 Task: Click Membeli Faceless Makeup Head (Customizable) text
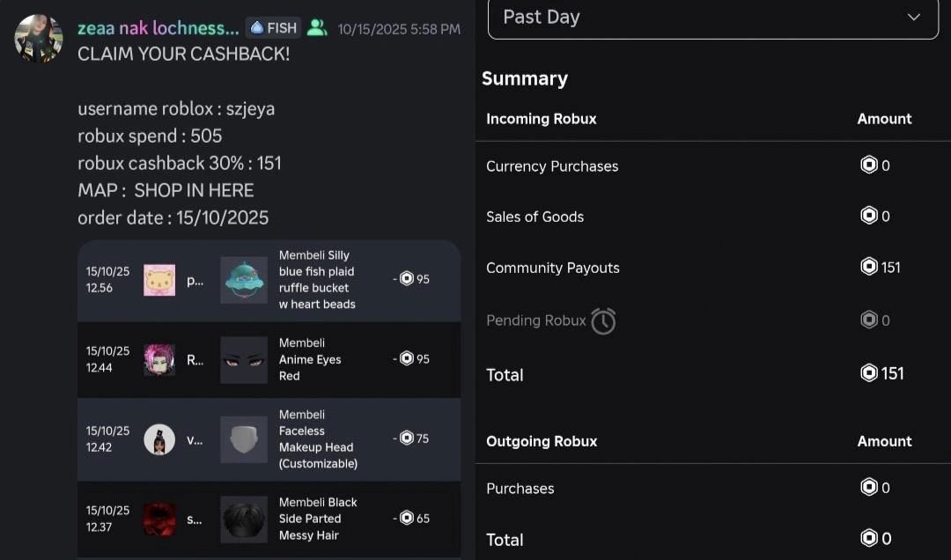point(318,439)
